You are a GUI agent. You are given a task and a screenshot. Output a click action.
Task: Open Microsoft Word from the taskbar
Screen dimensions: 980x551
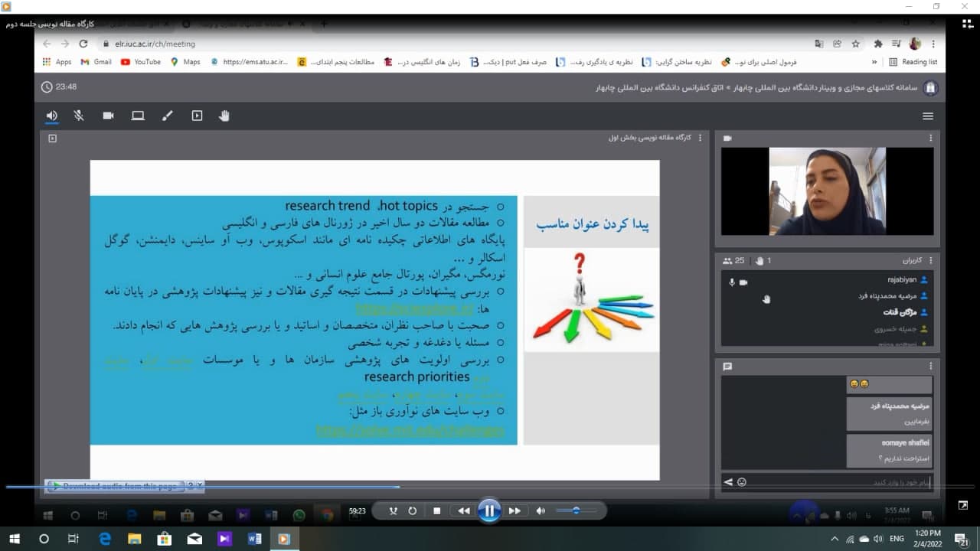pyautogui.click(x=254, y=539)
